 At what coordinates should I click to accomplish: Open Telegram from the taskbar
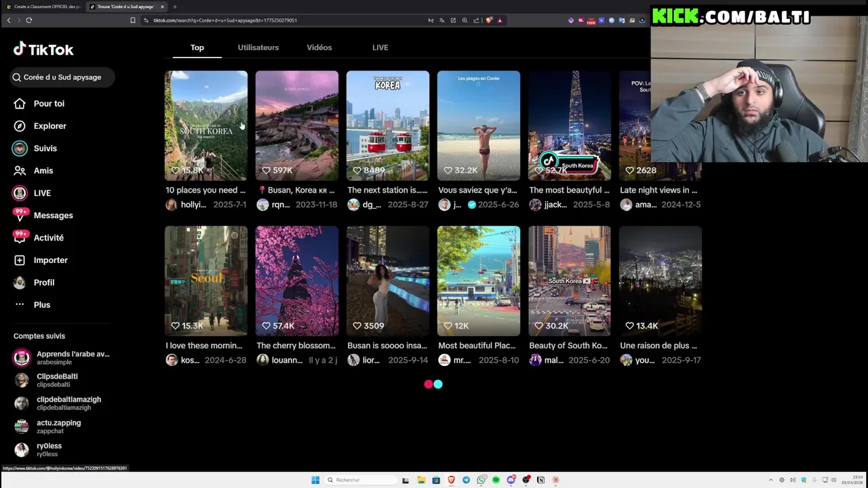pos(466,480)
